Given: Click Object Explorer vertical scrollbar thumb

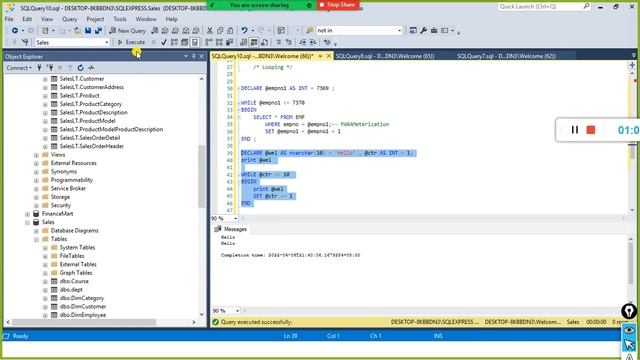Looking at the screenshot, I should click(x=202, y=176).
